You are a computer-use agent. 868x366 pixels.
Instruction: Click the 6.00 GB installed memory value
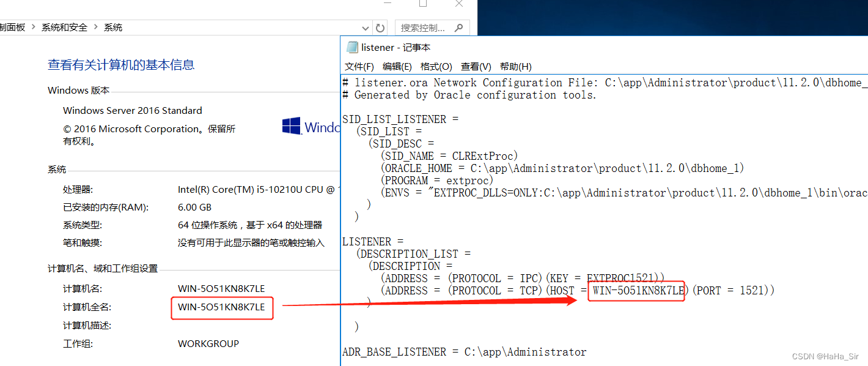194,207
